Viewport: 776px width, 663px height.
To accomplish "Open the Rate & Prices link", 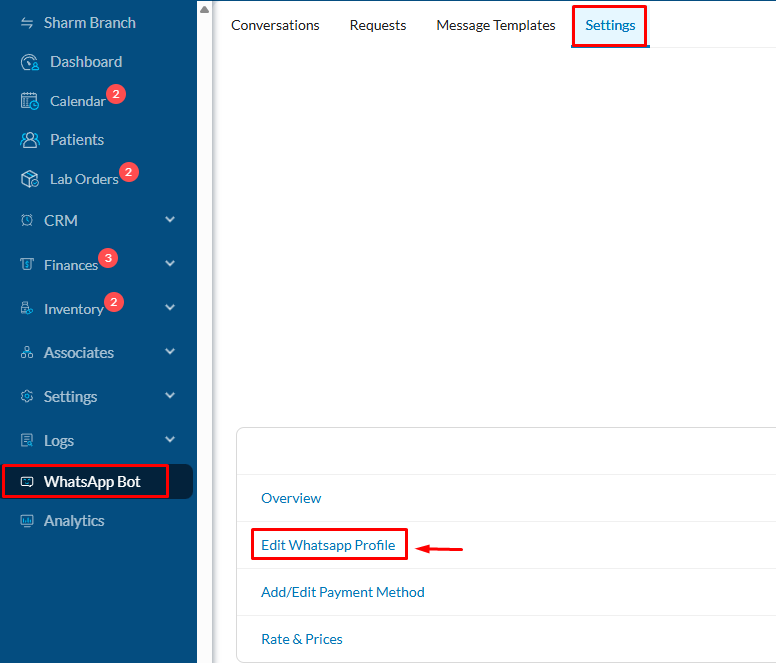I will click(301, 639).
